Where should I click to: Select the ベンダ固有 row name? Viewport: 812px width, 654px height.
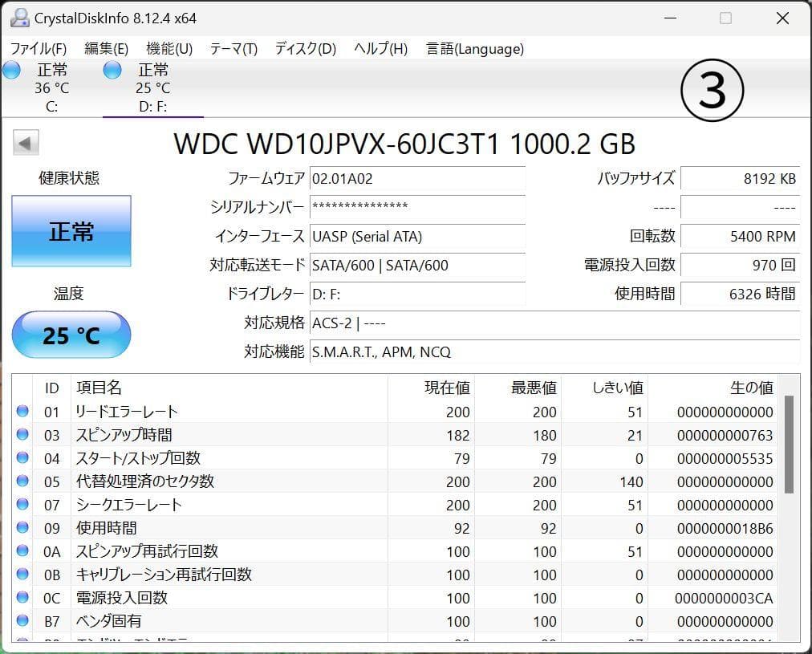pos(109,621)
